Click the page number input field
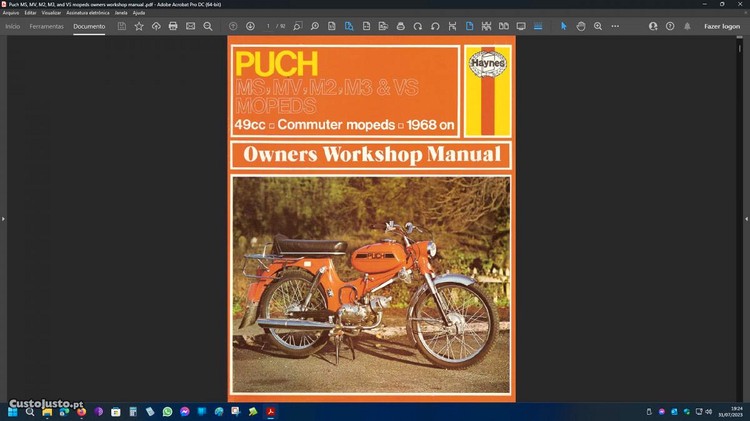Image resolution: width=750 pixels, height=421 pixels. click(270, 26)
